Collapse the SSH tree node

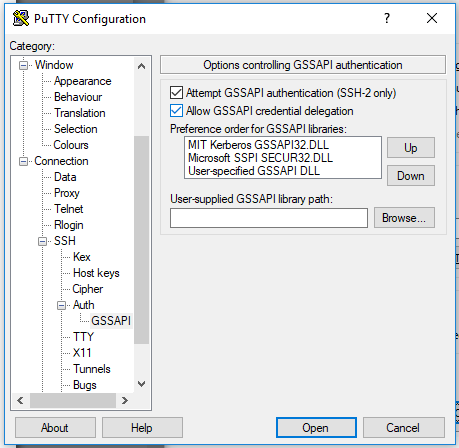42,241
